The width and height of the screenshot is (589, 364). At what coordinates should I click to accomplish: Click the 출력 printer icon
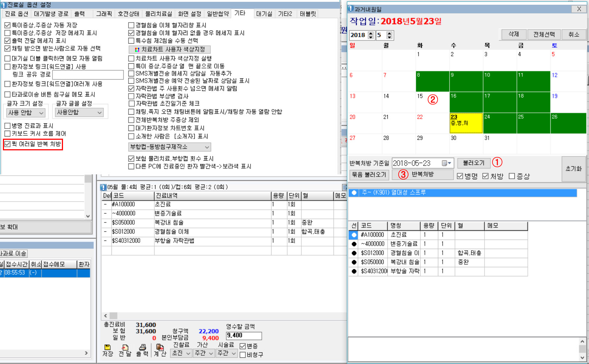pos(142,348)
